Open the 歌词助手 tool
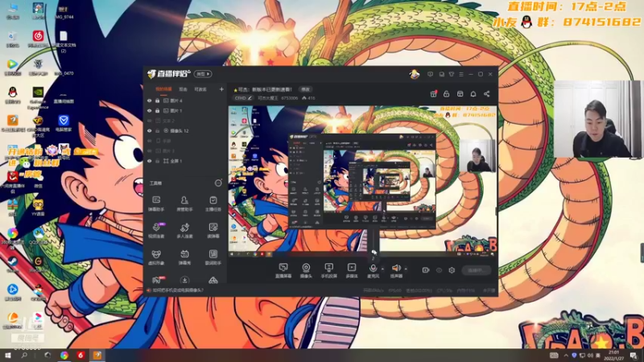This screenshot has height=362, width=644. [213, 257]
